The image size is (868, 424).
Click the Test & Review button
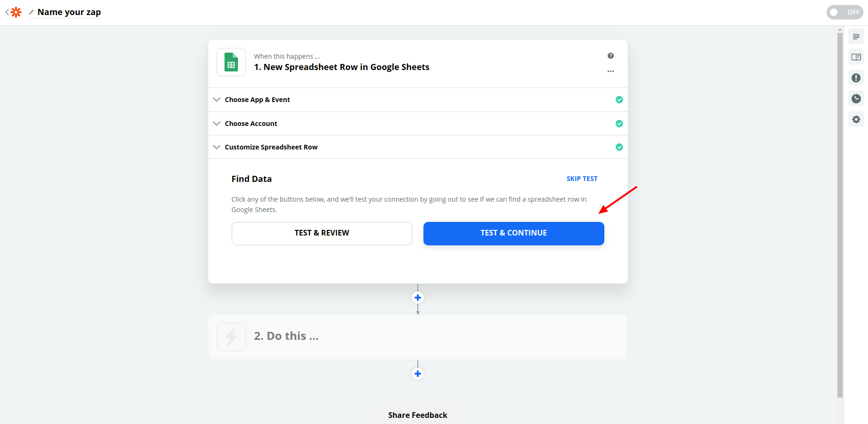(321, 233)
